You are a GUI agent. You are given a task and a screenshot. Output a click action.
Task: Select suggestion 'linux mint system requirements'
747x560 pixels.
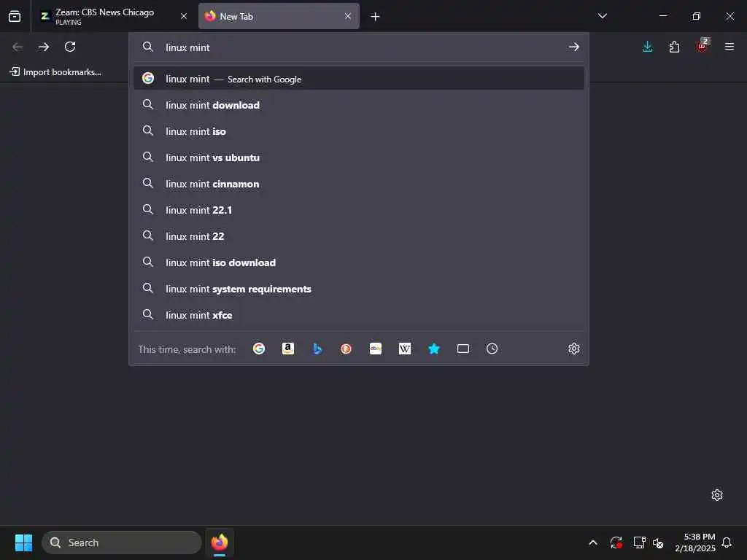[x=359, y=289]
